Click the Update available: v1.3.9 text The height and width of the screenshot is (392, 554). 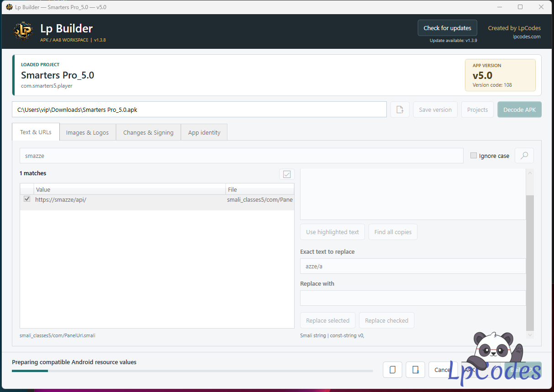[454, 41]
